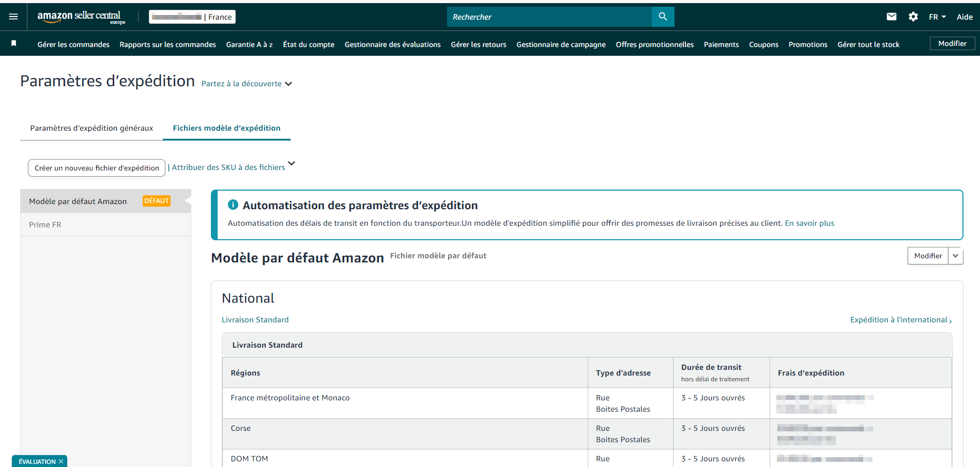Click Modifier in the navigation bar
Viewport: 980px width, 467px height.
[x=952, y=44]
